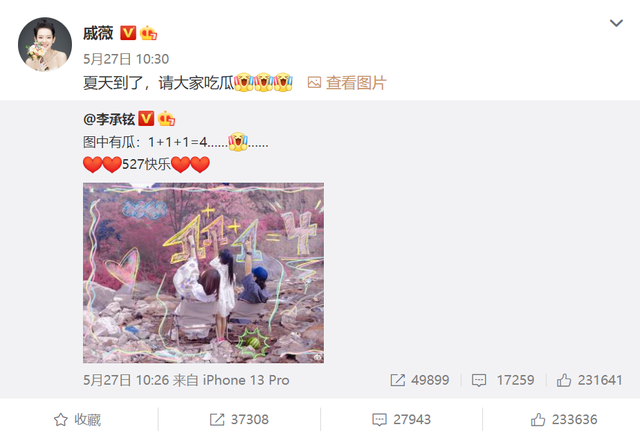This screenshot has height=438, width=640.
Task: Click the verified badge beside 李承铉
Action: 146,119
